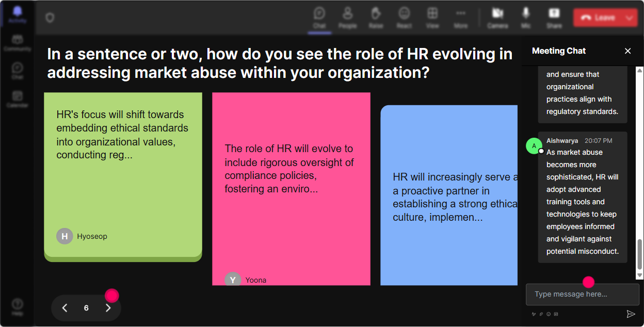Go to the previous response page
Viewport: 644px width, 327px height.
point(65,308)
